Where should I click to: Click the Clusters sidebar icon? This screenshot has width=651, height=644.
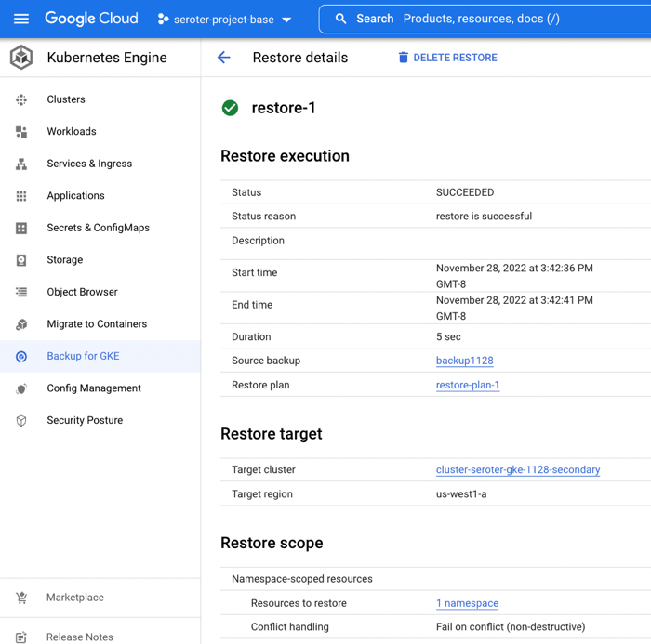[21, 99]
